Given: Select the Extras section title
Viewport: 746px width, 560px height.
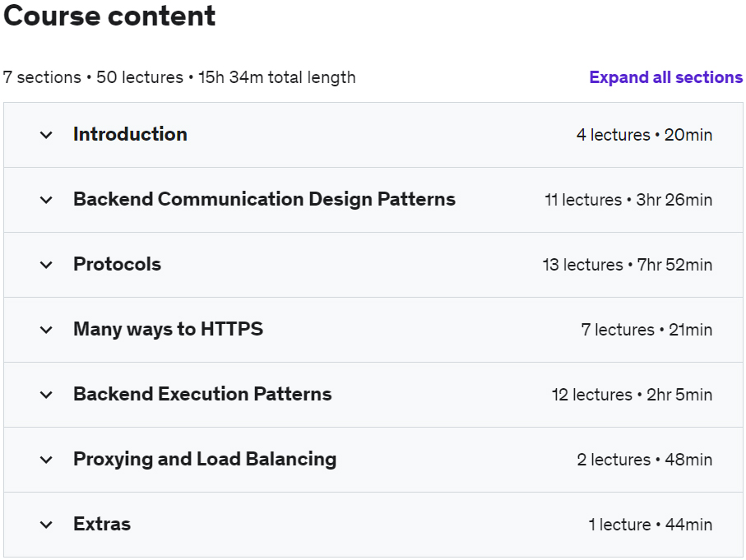Looking at the screenshot, I should point(102,524).
